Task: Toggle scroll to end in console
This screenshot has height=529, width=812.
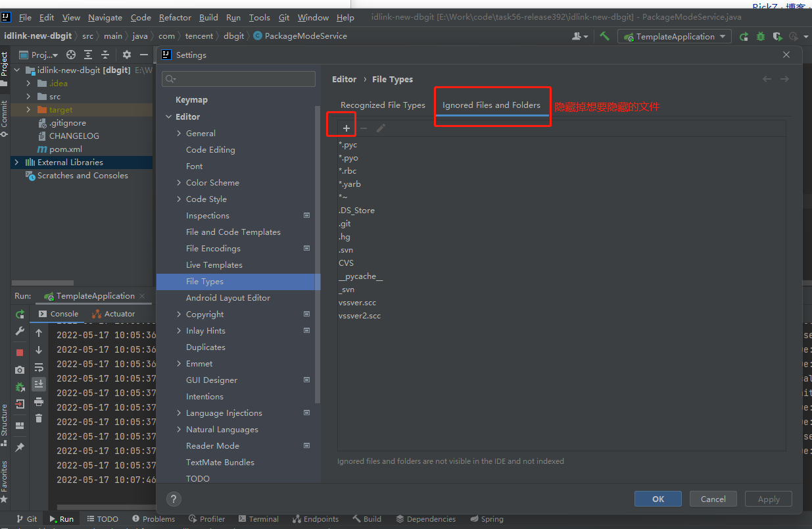Action: click(x=39, y=384)
